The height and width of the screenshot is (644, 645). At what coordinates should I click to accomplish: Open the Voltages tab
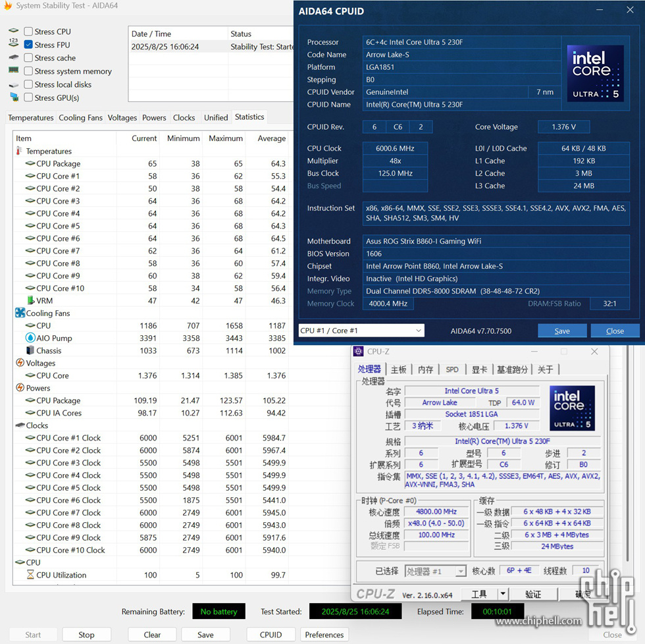(x=122, y=118)
